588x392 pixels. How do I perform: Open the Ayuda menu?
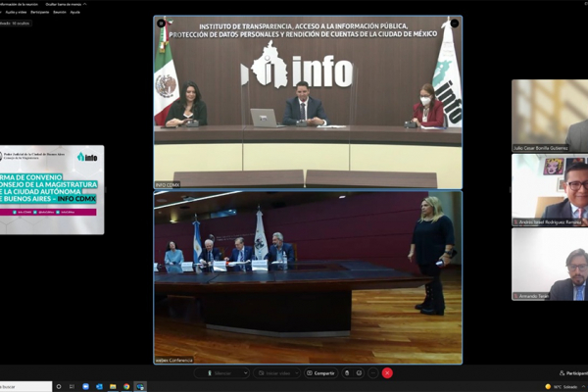tap(75, 12)
